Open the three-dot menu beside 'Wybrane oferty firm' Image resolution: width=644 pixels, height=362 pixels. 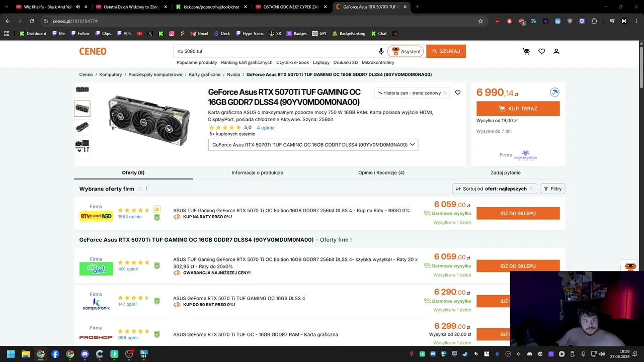click(147, 189)
